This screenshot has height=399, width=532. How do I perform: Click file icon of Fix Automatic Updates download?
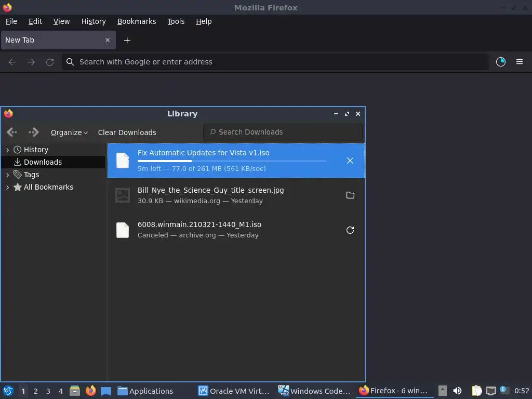[x=123, y=161]
